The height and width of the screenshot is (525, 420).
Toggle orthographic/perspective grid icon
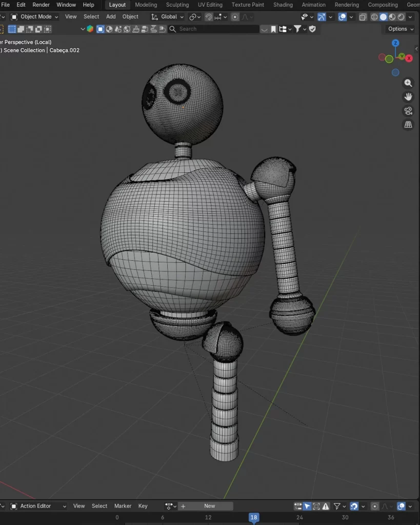408,125
